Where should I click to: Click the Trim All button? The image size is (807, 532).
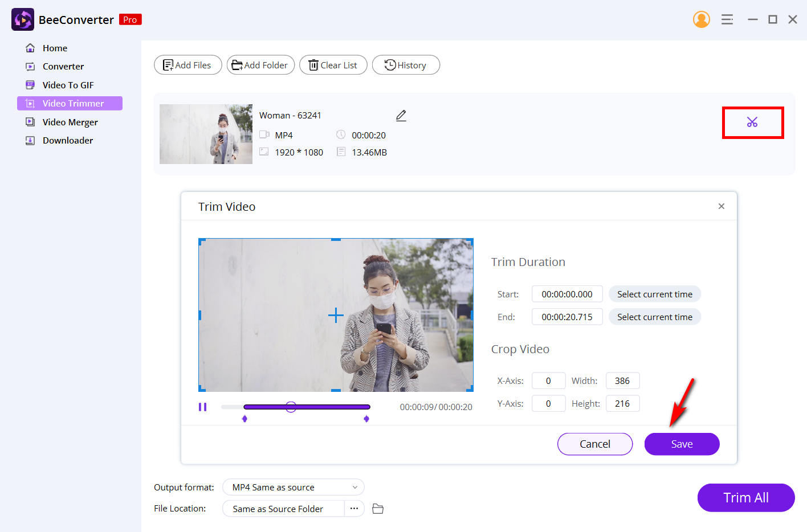point(745,497)
